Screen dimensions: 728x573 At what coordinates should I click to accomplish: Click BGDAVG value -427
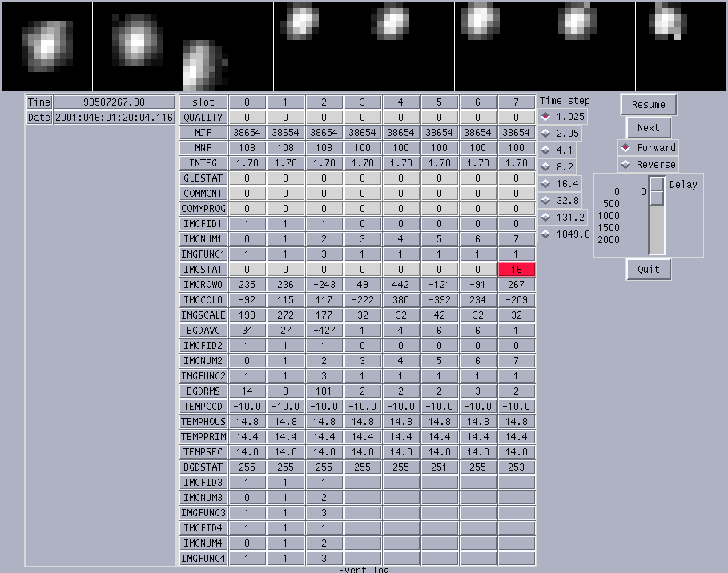click(x=324, y=331)
